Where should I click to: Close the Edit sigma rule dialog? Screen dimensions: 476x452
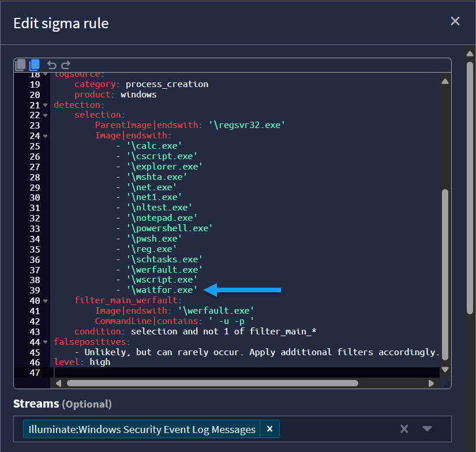click(x=455, y=21)
